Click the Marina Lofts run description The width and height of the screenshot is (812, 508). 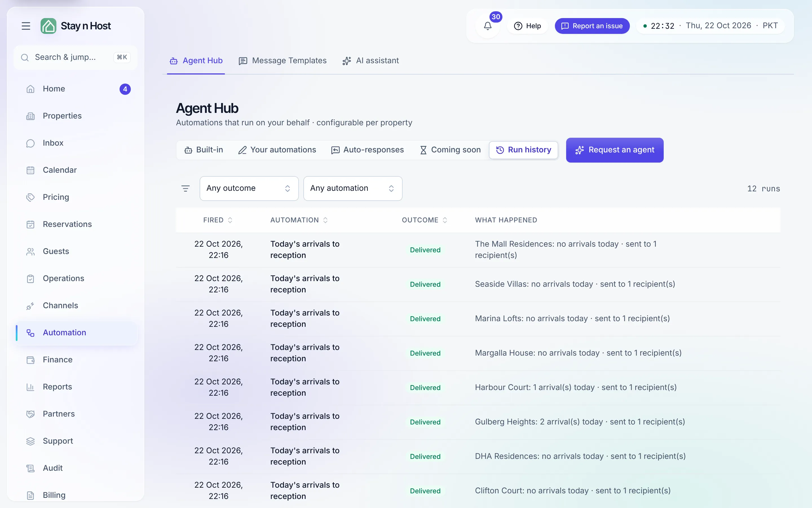572,319
